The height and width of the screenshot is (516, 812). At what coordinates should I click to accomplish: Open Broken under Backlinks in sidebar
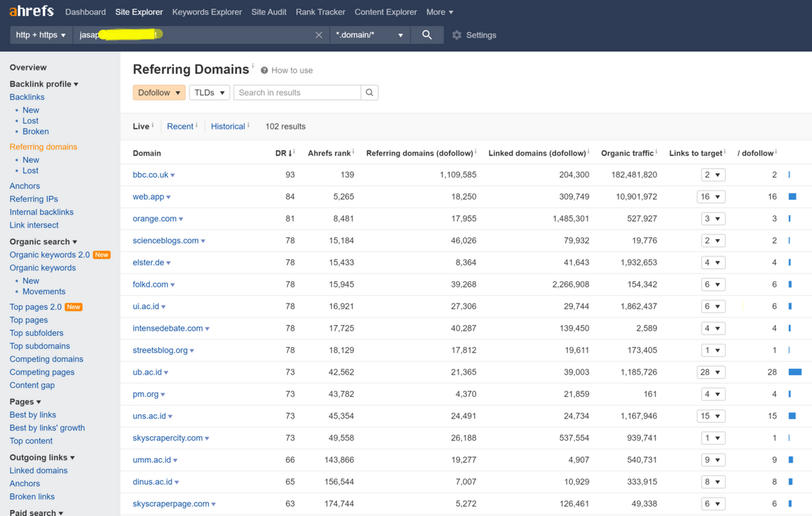[x=35, y=132]
